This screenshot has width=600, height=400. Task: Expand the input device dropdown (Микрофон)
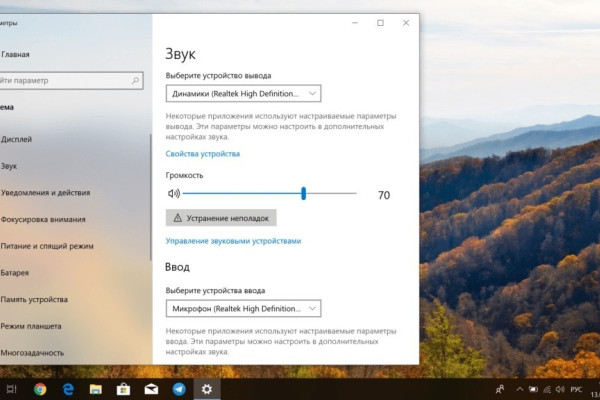(x=243, y=309)
